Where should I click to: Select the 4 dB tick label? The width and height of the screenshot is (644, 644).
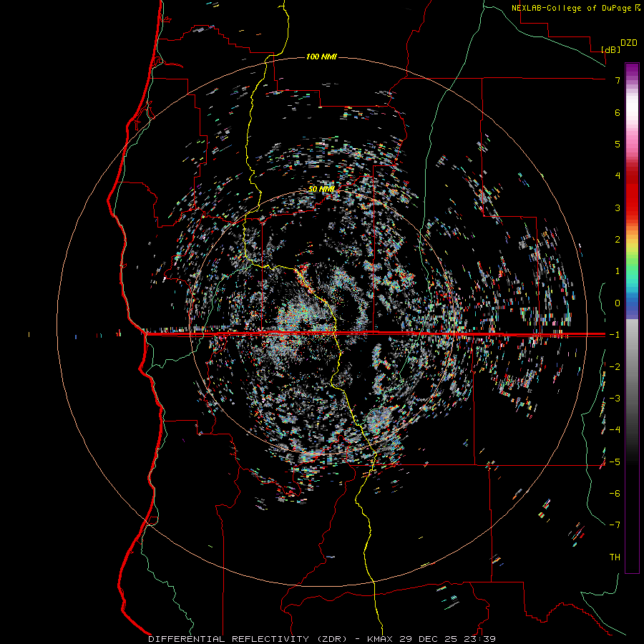pos(618,176)
